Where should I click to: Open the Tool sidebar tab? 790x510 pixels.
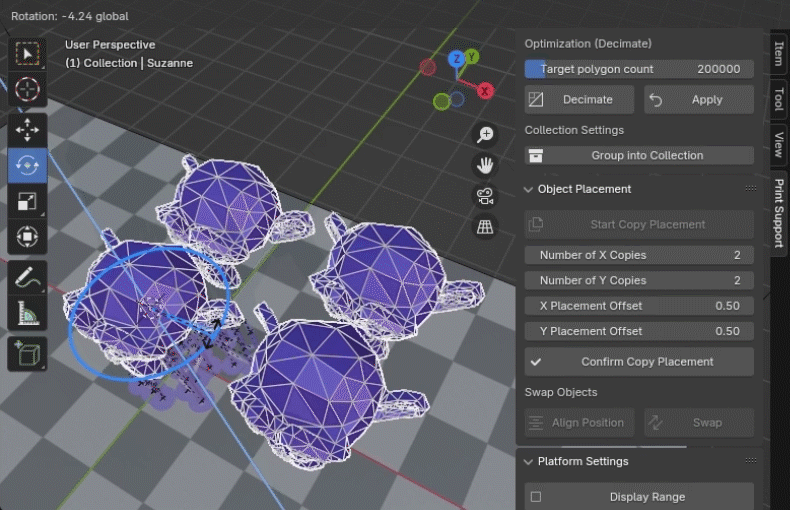[778, 99]
